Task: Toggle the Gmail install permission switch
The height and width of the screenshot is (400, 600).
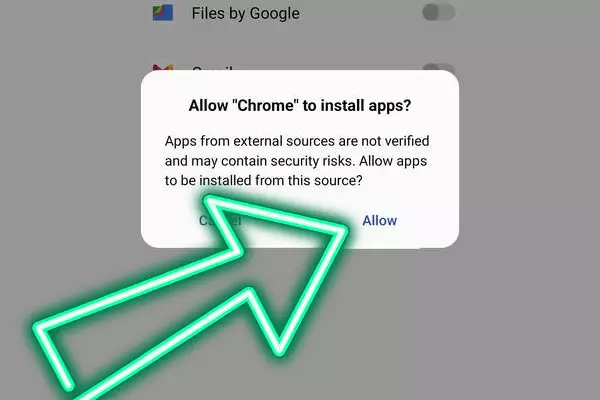Action: pos(439,67)
